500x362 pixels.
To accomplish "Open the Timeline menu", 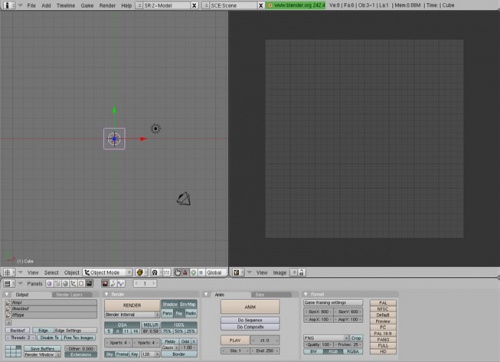I will point(66,5).
